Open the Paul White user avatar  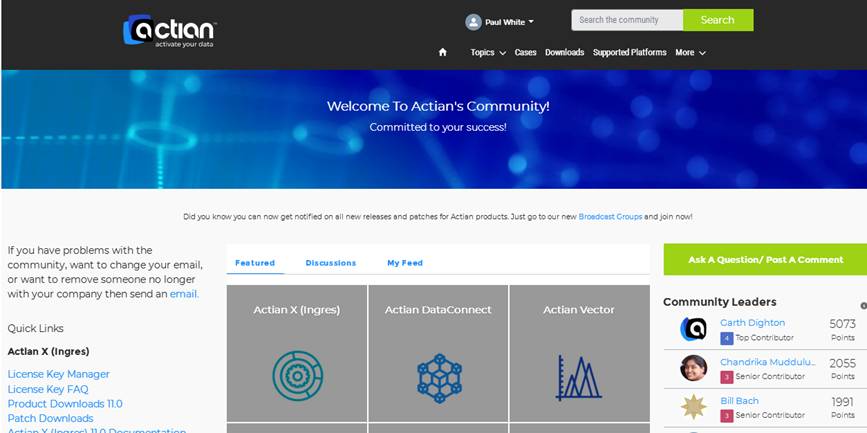(x=473, y=22)
